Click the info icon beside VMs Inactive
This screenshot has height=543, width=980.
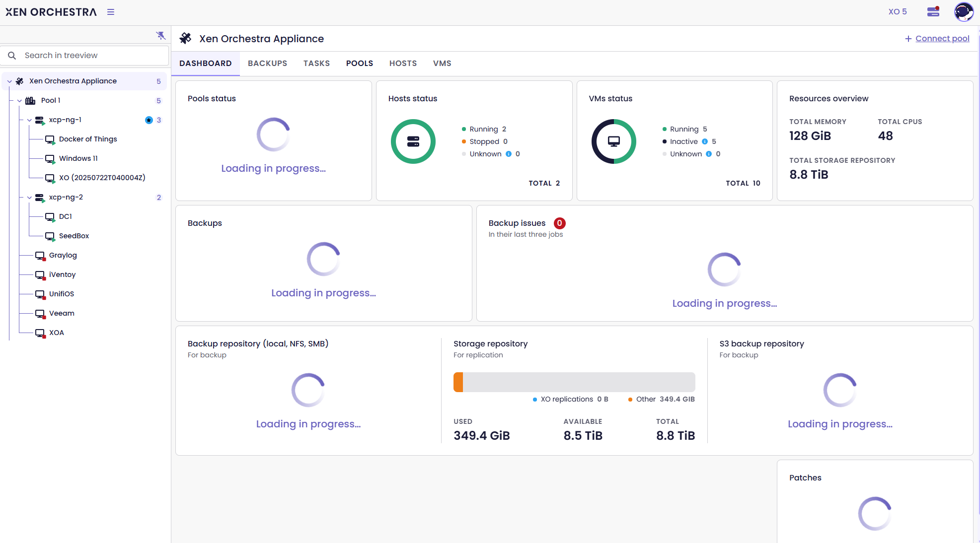pos(705,141)
